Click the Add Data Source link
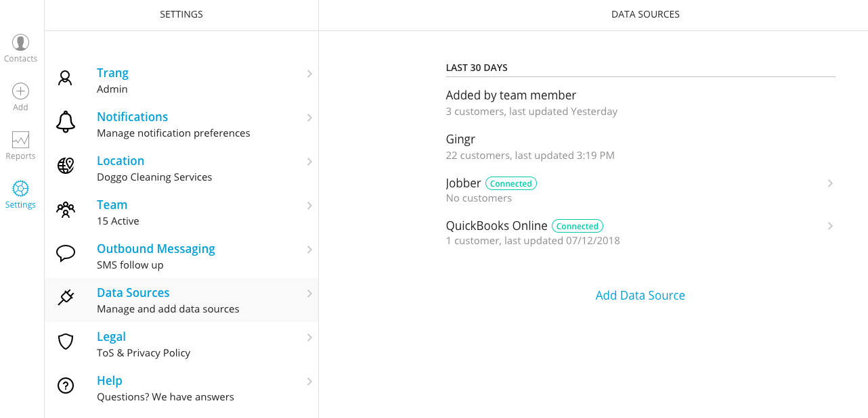This screenshot has height=418, width=868. pos(640,296)
